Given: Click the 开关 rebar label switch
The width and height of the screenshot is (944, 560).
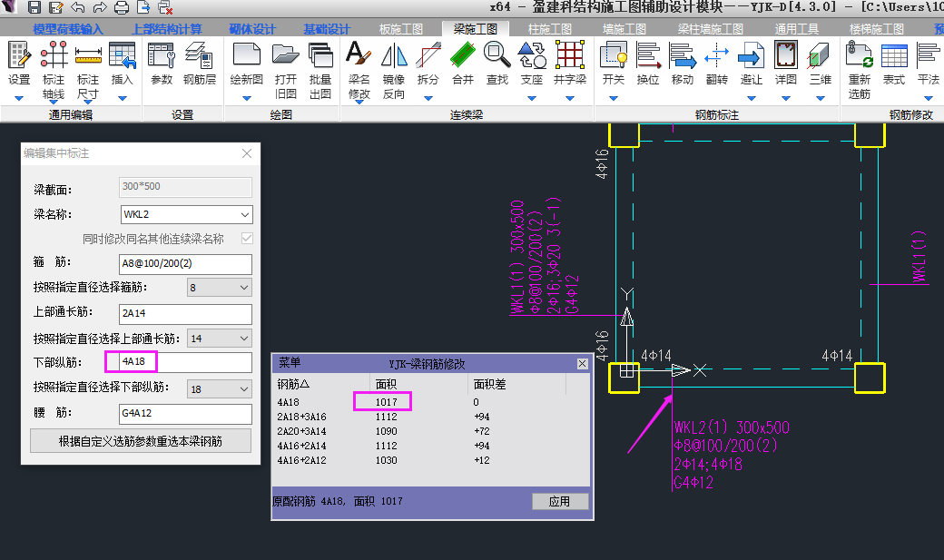Looking at the screenshot, I should [614, 55].
